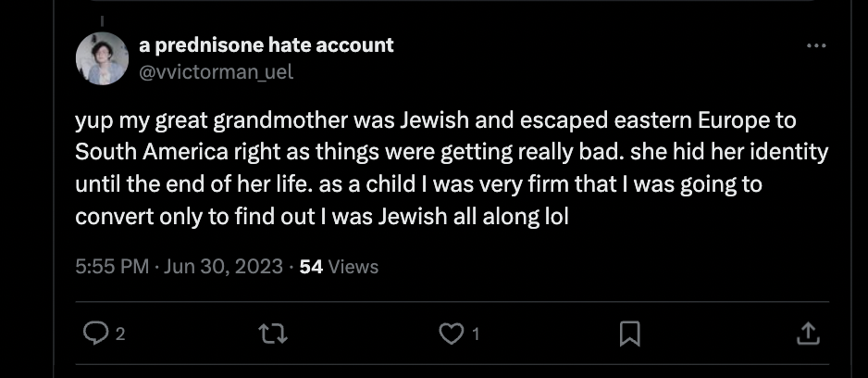Click tweet line starting 'yup my great grandmother'
The height and width of the screenshot is (378, 868).
click(435, 120)
